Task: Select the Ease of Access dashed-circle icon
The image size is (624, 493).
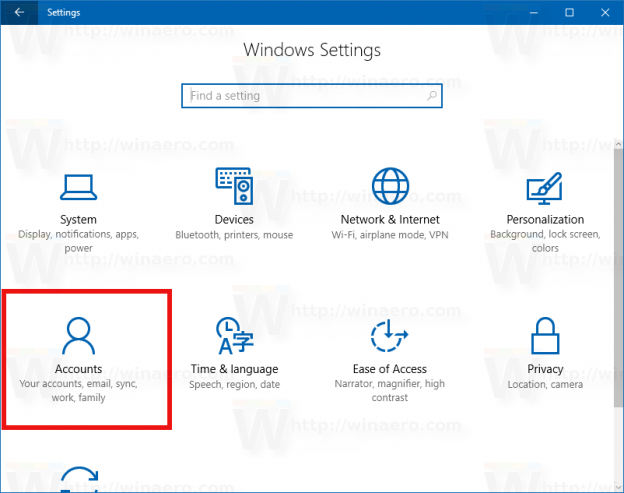Action: pyautogui.click(x=390, y=336)
